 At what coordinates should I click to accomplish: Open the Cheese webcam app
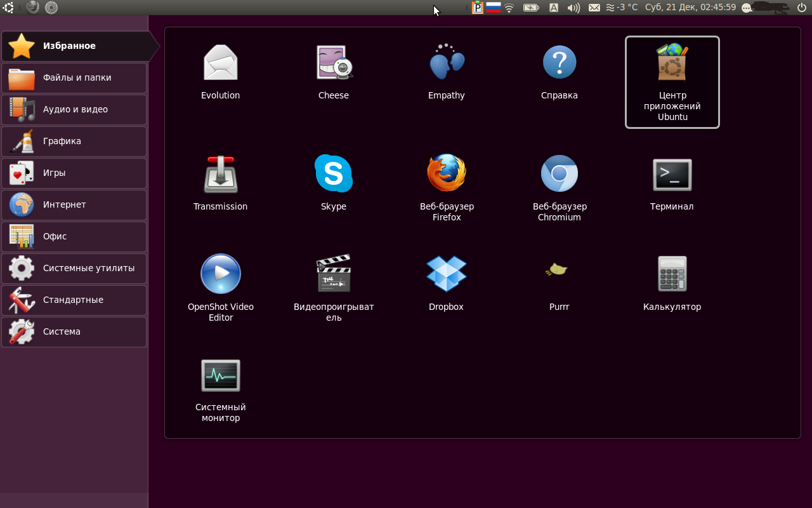pyautogui.click(x=334, y=71)
